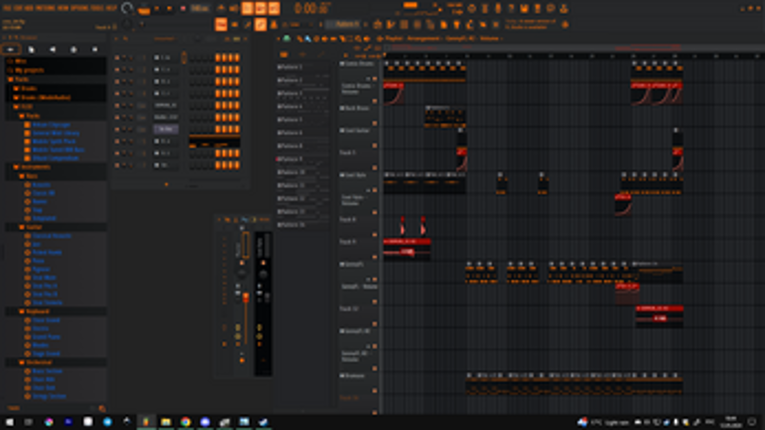Select the Paint brush tool in the Playlist
Screen dimensions: 765x430
[308, 39]
